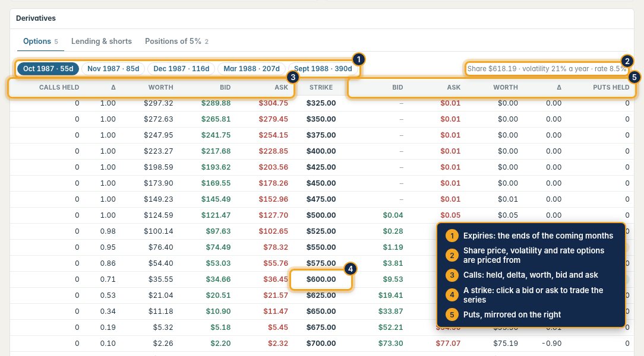Click put ask $0.01 for strike $475.00
This screenshot has width=644, height=356.
(450, 199)
